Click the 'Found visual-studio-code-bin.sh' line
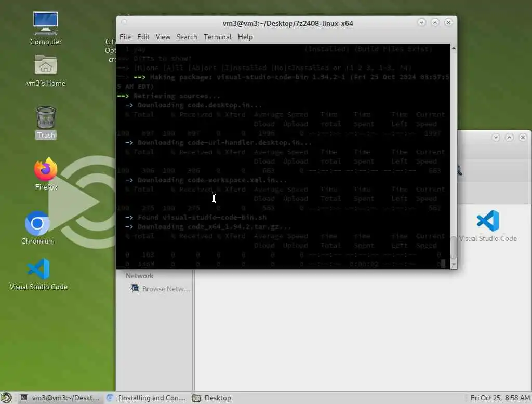 pos(196,218)
